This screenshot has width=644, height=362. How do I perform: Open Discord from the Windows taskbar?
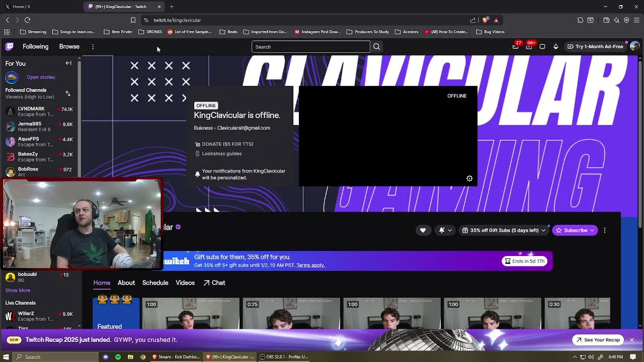pos(106,357)
